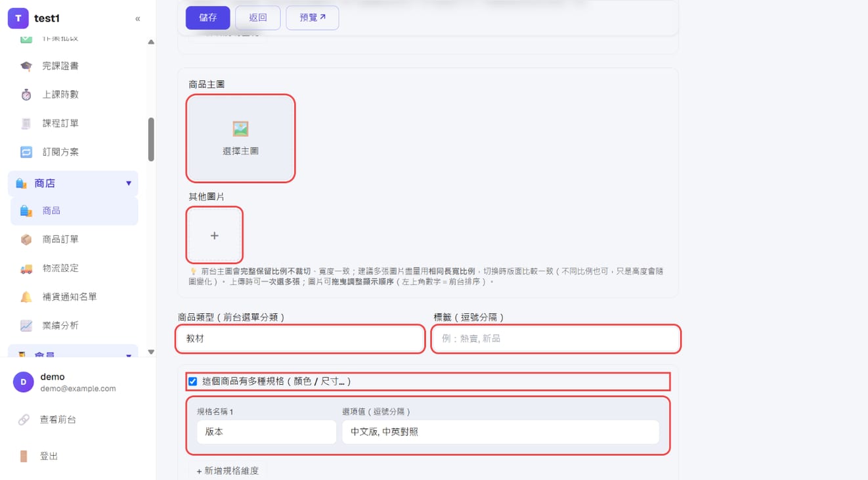Save the product with 儲存 button
The width and height of the screenshot is (868, 480).
pos(207,18)
